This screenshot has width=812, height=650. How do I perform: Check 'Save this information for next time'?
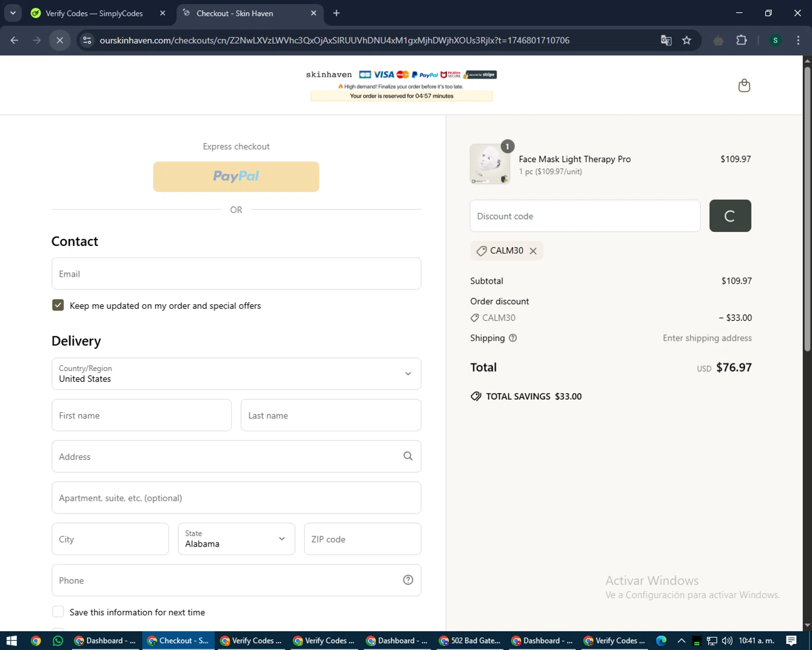coord(58,612)
